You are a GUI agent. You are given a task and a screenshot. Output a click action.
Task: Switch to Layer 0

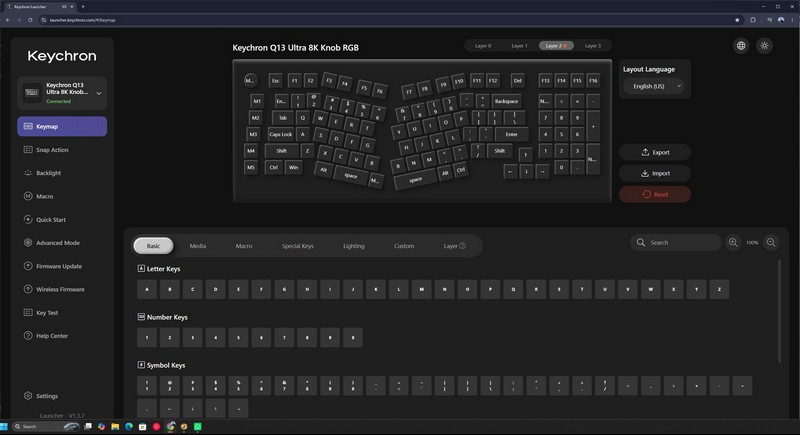(x=483, y=46)
